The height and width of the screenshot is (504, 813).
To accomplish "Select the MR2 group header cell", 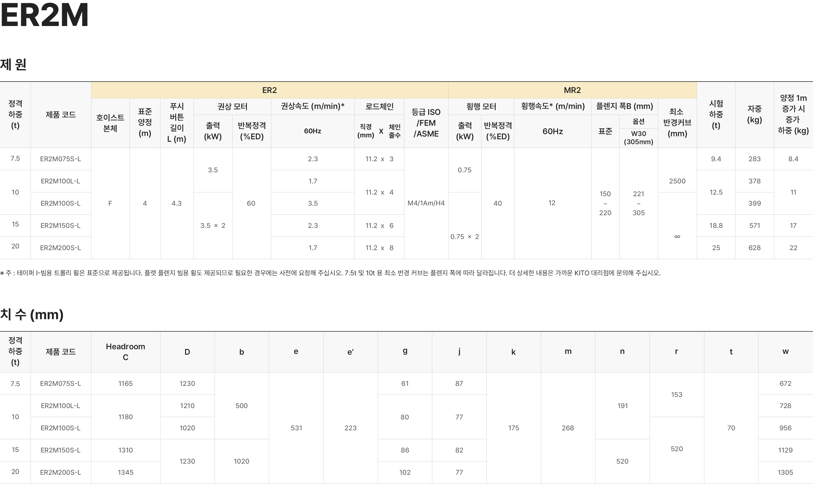I will tap(572, 90).
